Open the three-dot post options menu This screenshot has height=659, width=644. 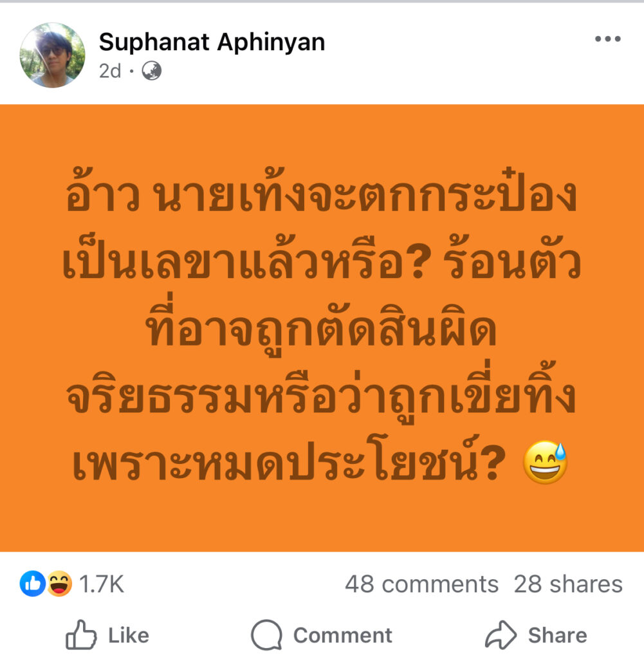click(x=607, y=39)
